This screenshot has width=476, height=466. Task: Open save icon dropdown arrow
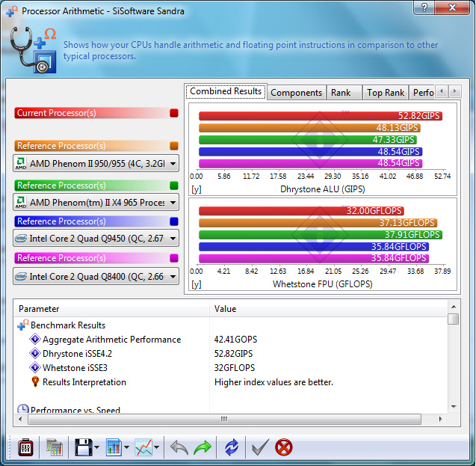click(96, 447)
